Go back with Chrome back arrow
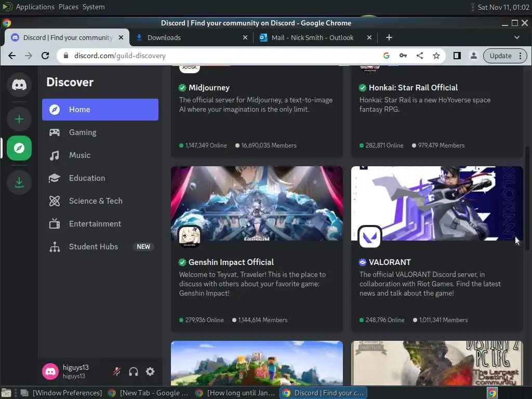532x399 pixels. (x=12, y=56)
